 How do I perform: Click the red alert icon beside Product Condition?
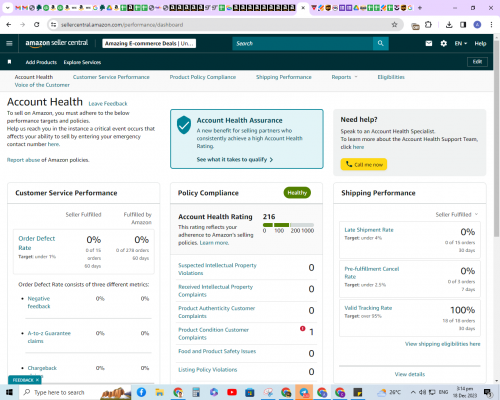(302, 329)
